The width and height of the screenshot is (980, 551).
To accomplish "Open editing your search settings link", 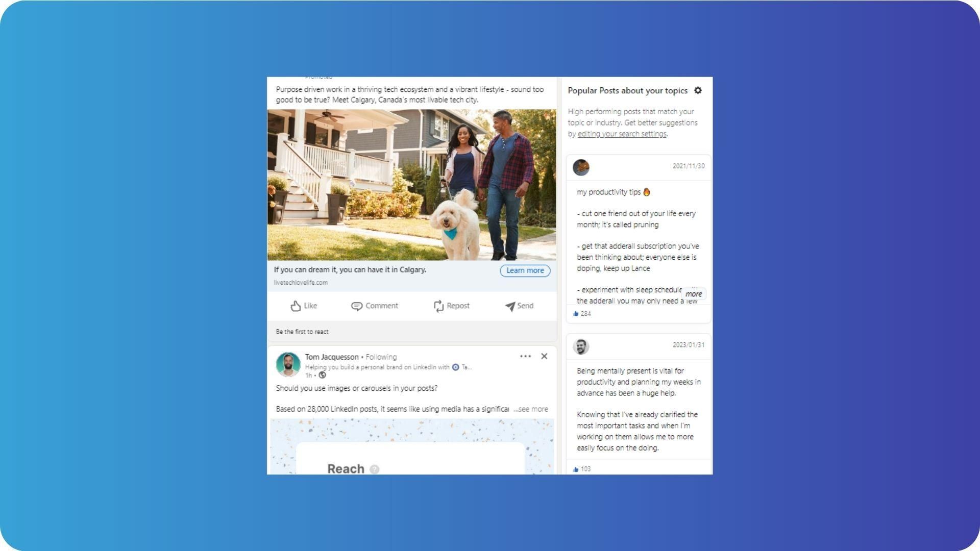I will (x=622, y=134).
